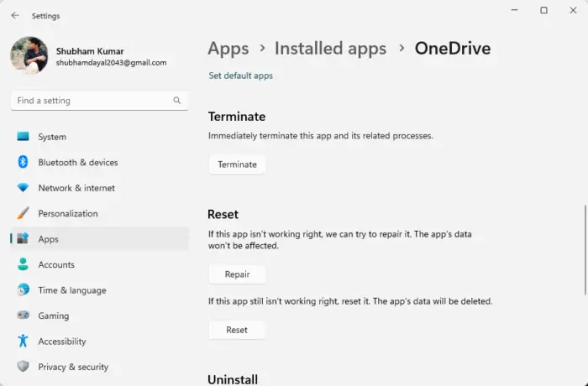Open Time & language settings

[x=99, y=290]
